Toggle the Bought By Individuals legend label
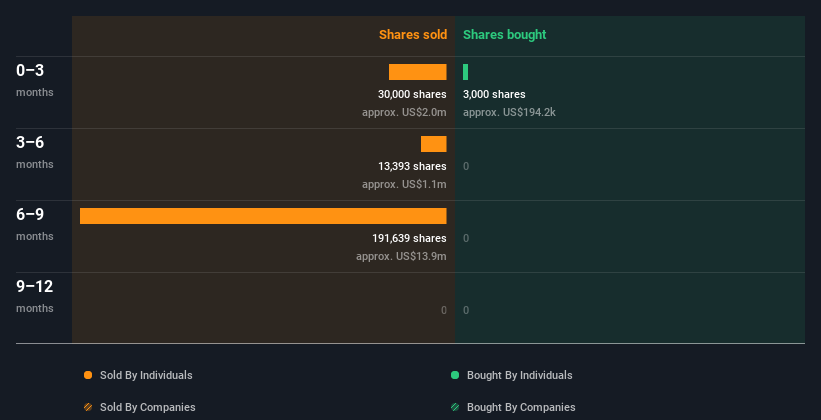 [x=519, y=375]
